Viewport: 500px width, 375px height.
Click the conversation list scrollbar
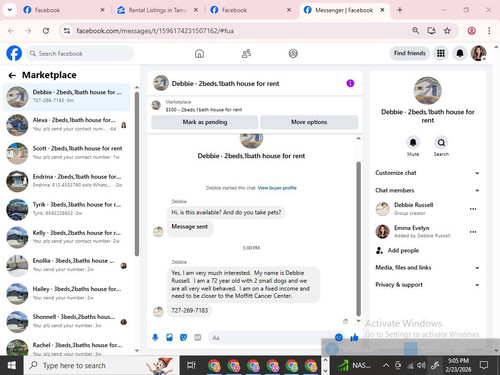pos(137,174)
